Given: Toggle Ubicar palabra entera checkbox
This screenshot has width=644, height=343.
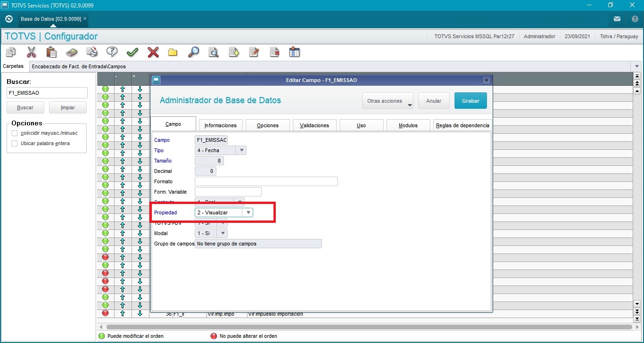Looking at the screenshot, I should pyautogui.click(x=15, y=143).
